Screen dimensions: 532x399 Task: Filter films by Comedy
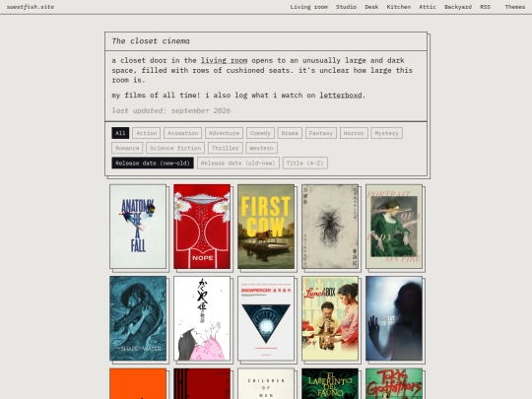click(260, 133)
